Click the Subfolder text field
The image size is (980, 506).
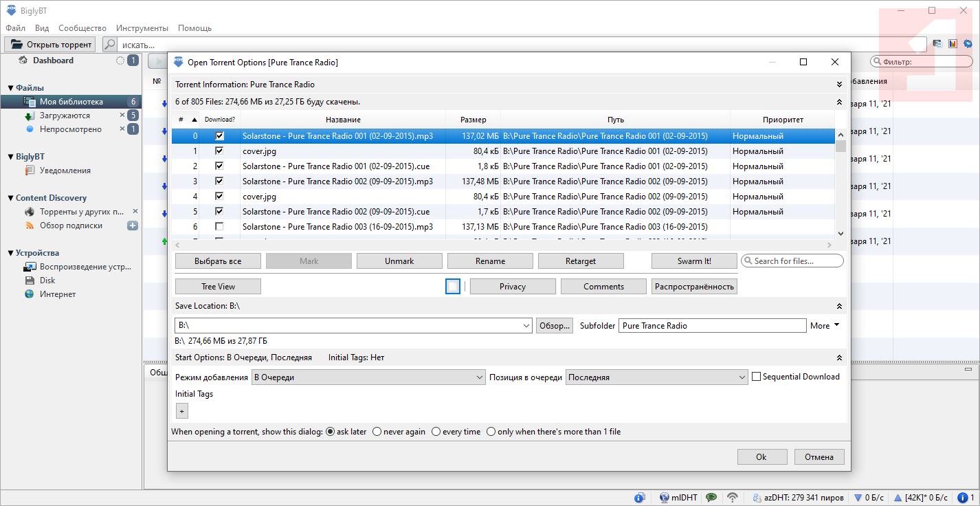pyautogui.click(x=713, y=326)
